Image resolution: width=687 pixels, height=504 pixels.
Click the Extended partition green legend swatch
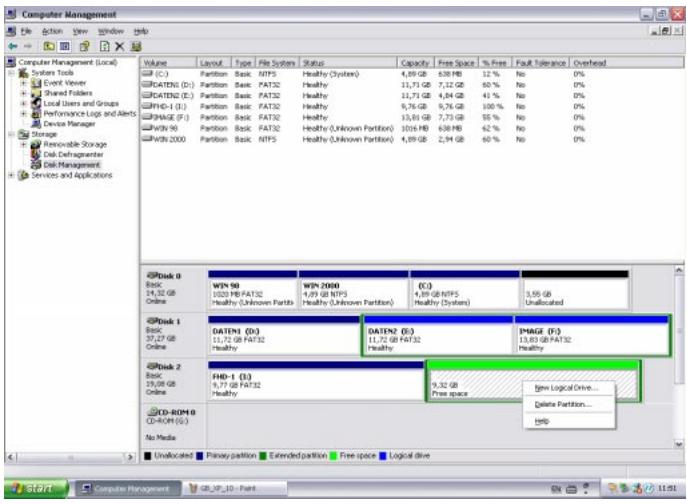pos(263,456)
